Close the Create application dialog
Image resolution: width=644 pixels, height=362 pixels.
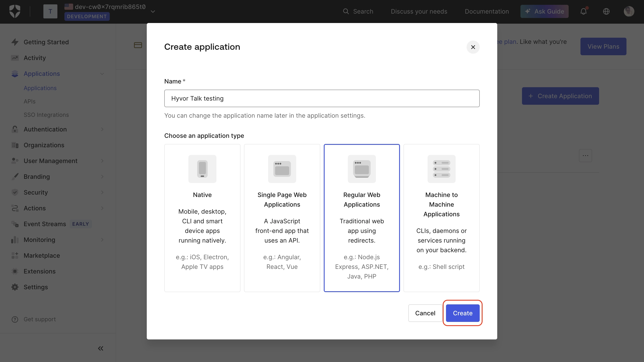473,47
